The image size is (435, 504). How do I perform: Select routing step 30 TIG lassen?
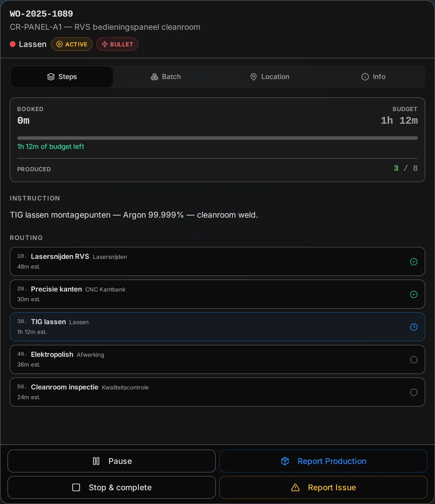pyautogui.click(x=217, y=327)
